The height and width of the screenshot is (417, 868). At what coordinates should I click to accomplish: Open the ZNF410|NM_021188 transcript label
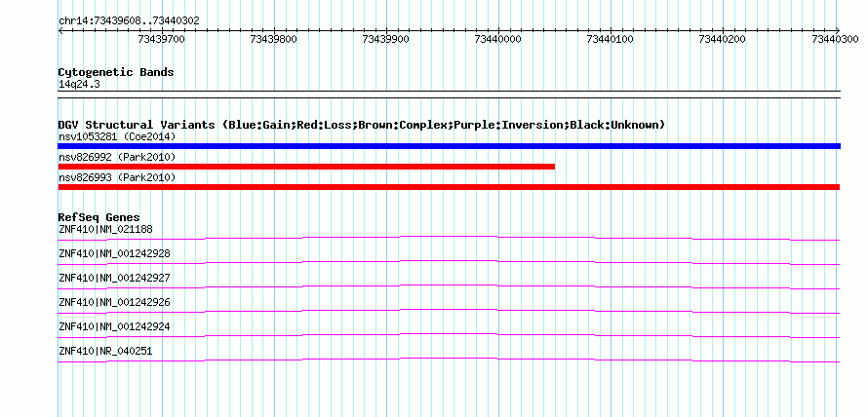point(105,230)
